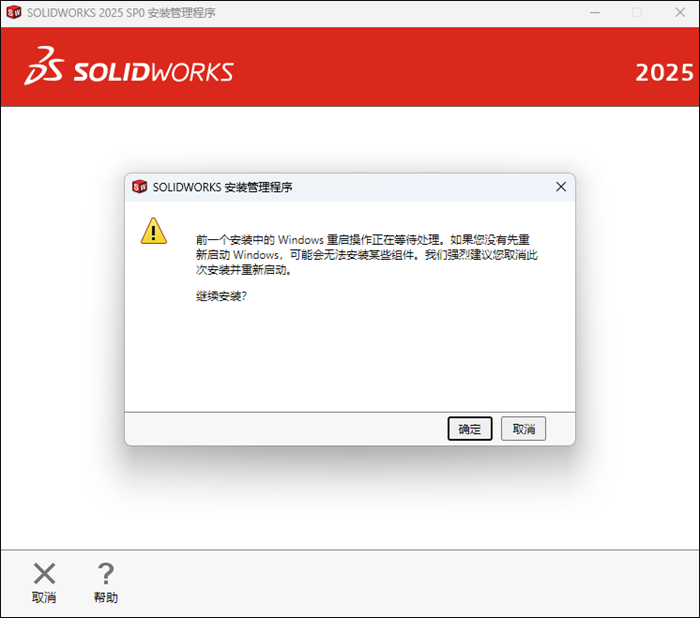Click the Windows restart warning message text

[367, 255]
